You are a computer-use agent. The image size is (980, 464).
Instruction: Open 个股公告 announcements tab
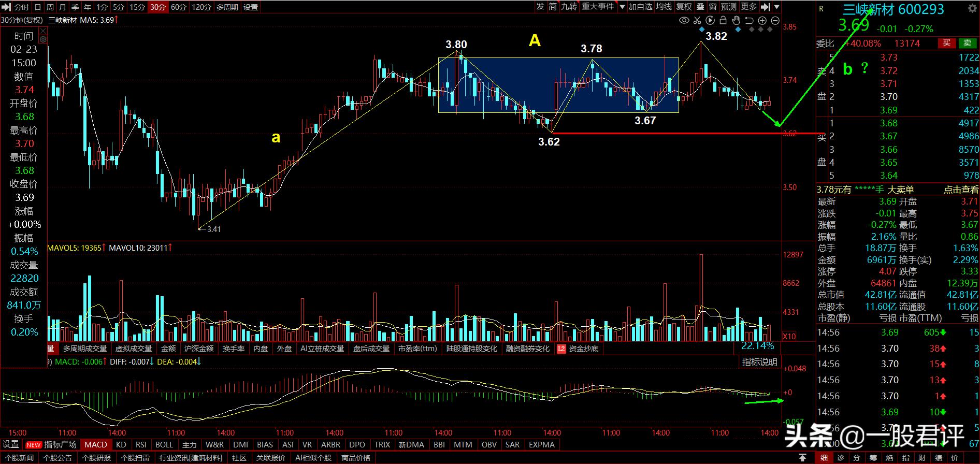[x=57, y=458]
